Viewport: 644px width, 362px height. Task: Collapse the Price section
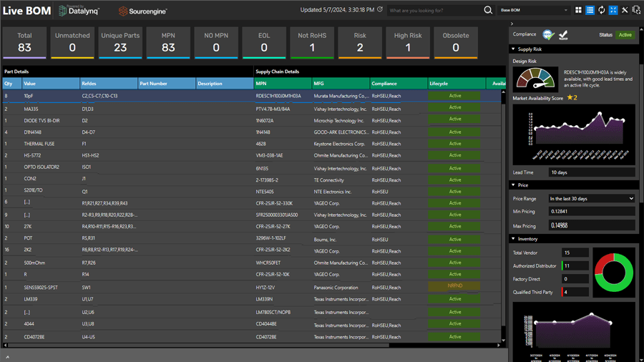pyautogui.click(x=513, y=185)
